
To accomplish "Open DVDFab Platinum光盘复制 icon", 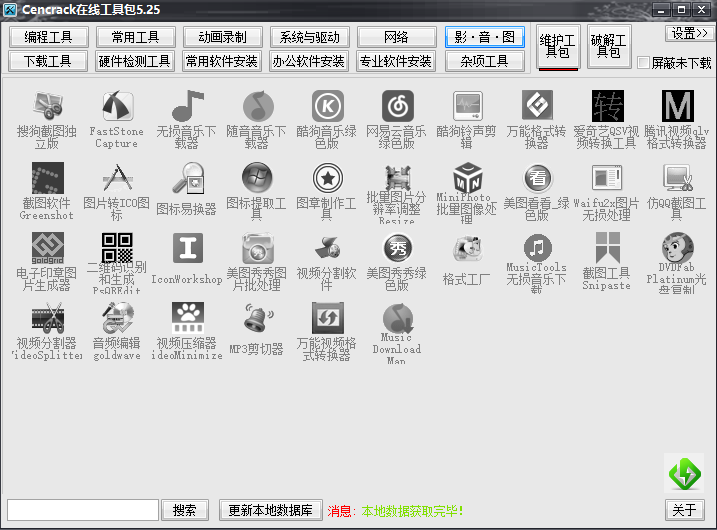I will 677,248.
